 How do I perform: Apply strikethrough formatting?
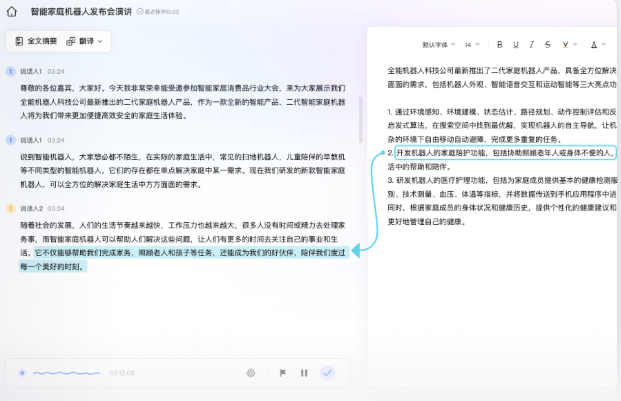tap(547, 45)
